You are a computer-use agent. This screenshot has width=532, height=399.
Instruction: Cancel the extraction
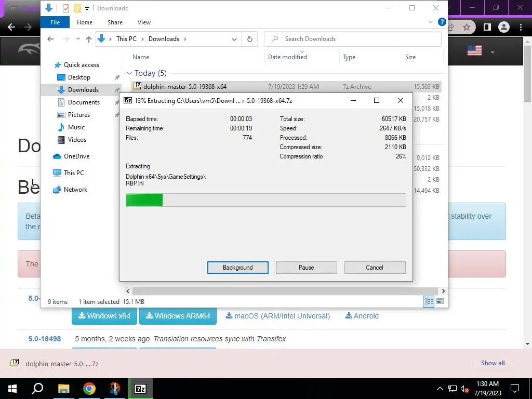pos(375,268)
